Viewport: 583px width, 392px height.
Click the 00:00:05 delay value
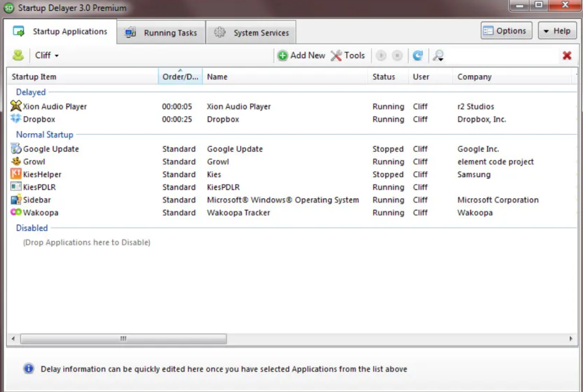click(x=177, y=106)
